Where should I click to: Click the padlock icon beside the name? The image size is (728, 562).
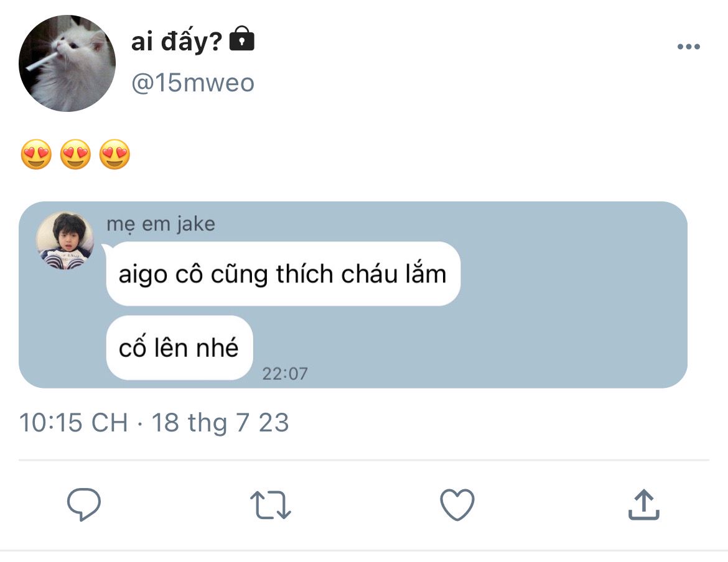coord(242,39)
